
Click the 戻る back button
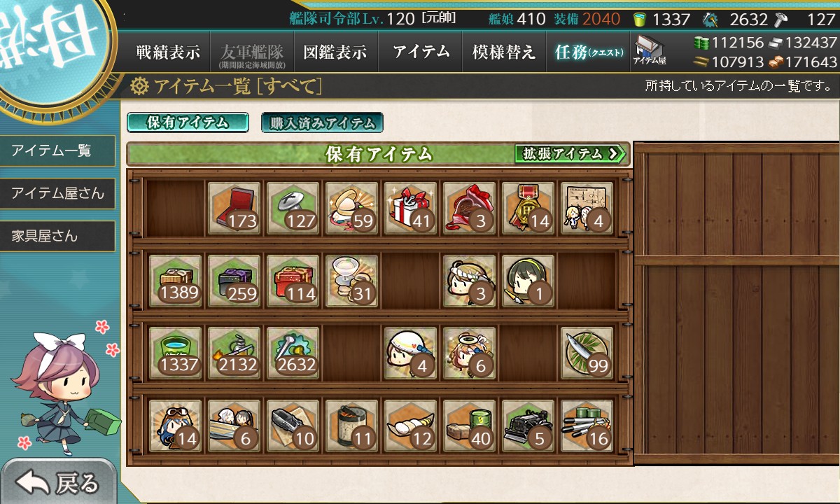[x=59, y=482]
